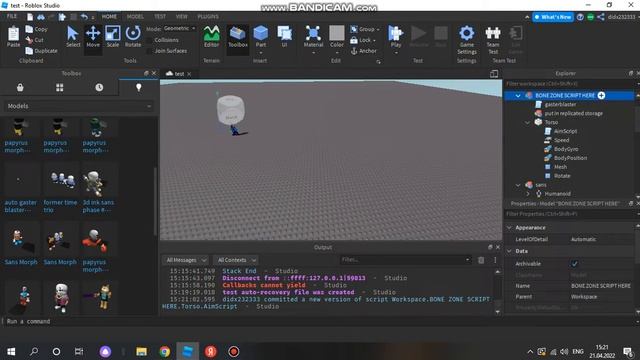Add child to BONE ZONE SCRIPT HERE

point(601,95)
